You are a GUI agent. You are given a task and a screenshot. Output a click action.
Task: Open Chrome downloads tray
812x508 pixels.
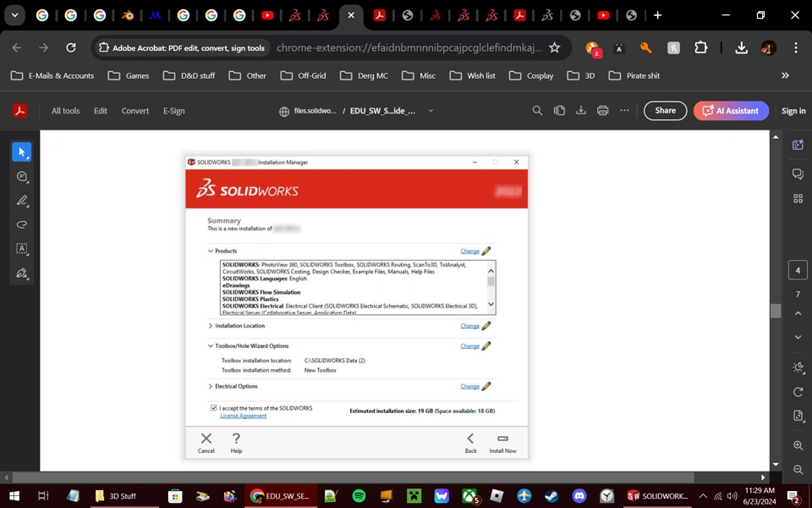click(x=741, y=47)
